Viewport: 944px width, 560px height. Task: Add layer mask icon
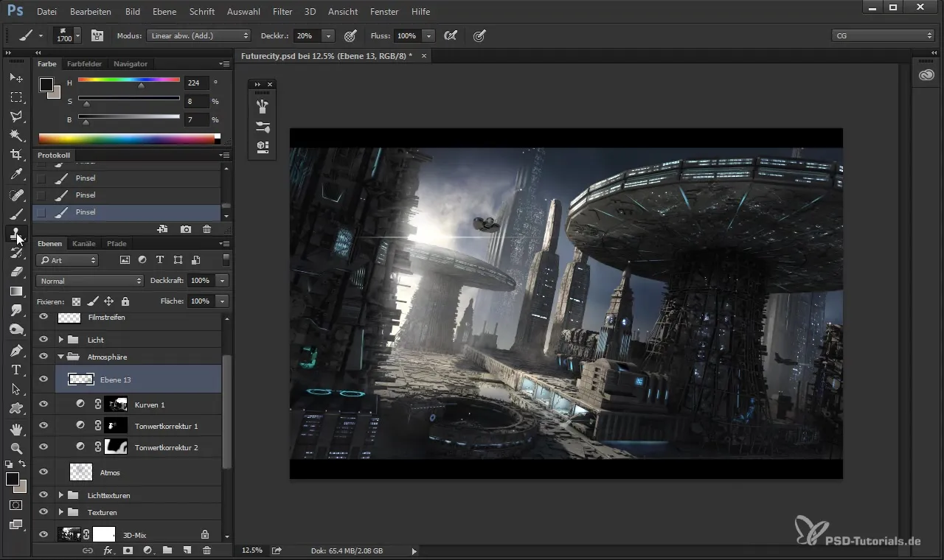[x=128, y=550]
